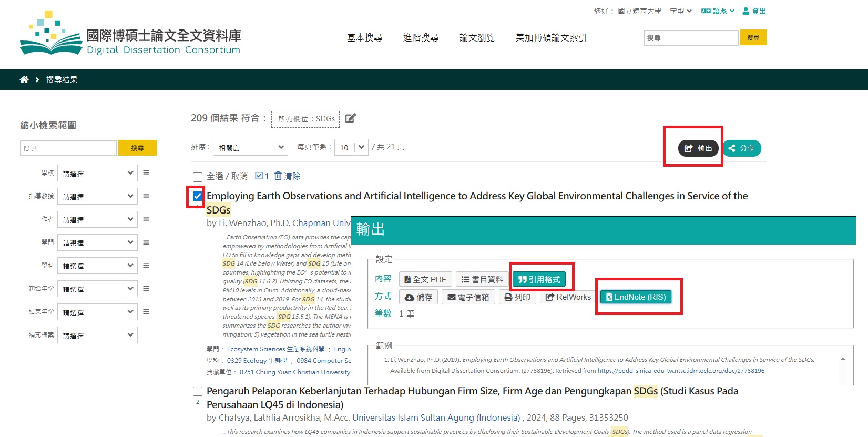Open the 論文瀏覽 menu item

pyautogui.click(x=477, y=38)
